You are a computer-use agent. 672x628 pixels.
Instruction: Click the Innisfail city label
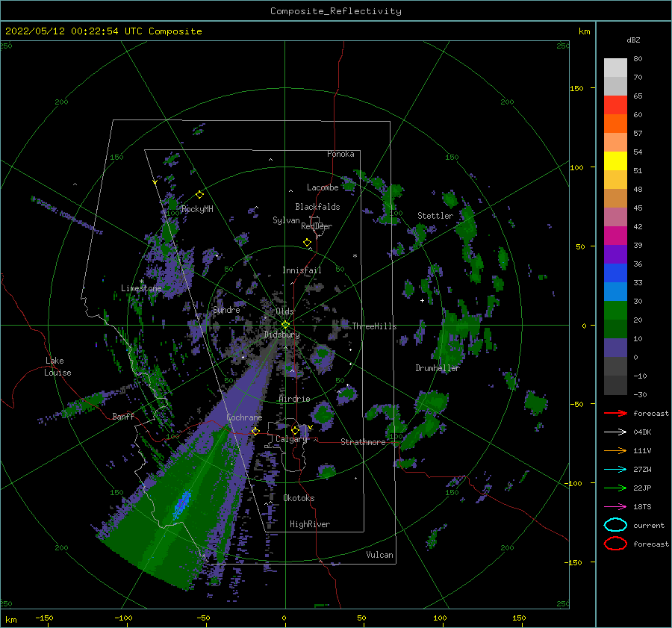[x=302, y=270]
